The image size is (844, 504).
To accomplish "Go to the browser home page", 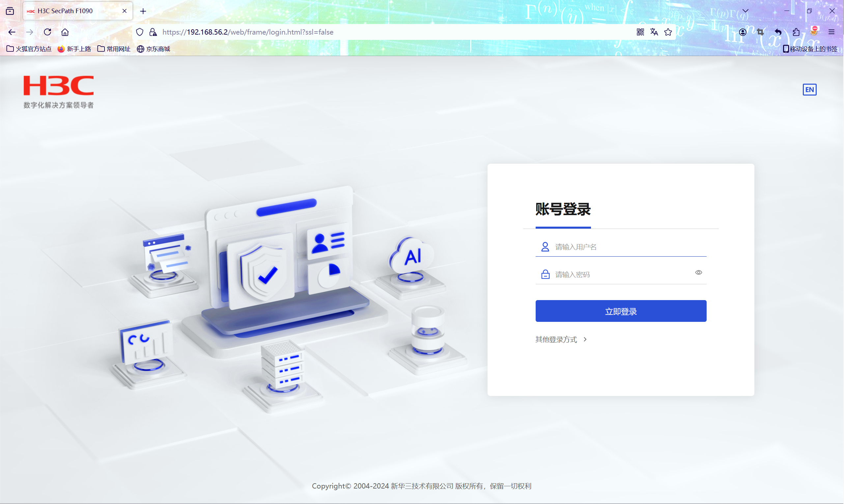I will (x=65, y=32).
